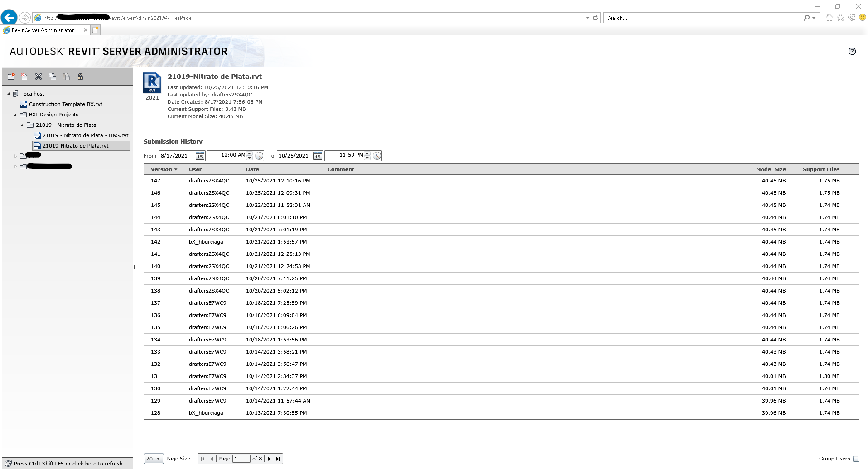The image size is (868, 470).
Task: Collapse the 21019 - Nitrato de Plata folder
Action: click(x=22, y=125)
